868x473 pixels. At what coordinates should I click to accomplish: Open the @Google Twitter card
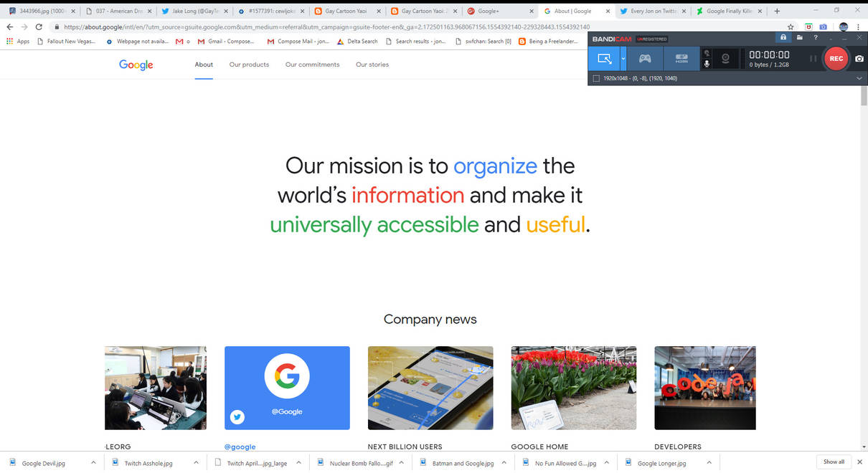click(x=287, y=388)
